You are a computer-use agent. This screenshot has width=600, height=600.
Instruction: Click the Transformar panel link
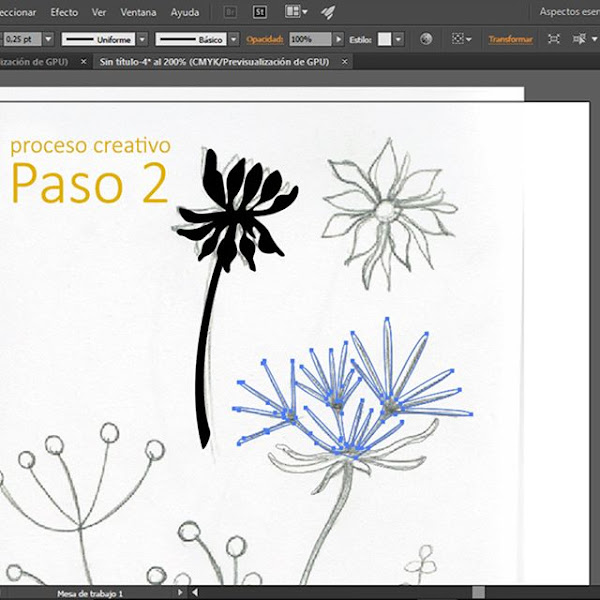point(510,39)
